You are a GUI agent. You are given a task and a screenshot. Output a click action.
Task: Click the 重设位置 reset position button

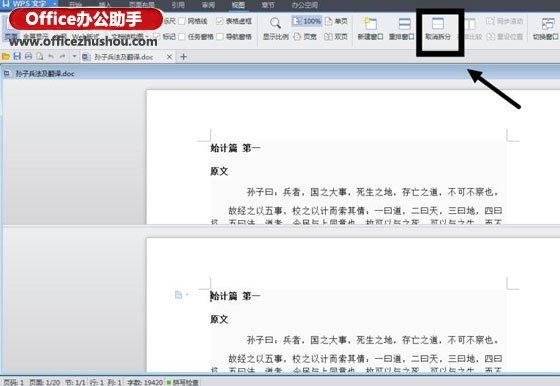[505, 36]
